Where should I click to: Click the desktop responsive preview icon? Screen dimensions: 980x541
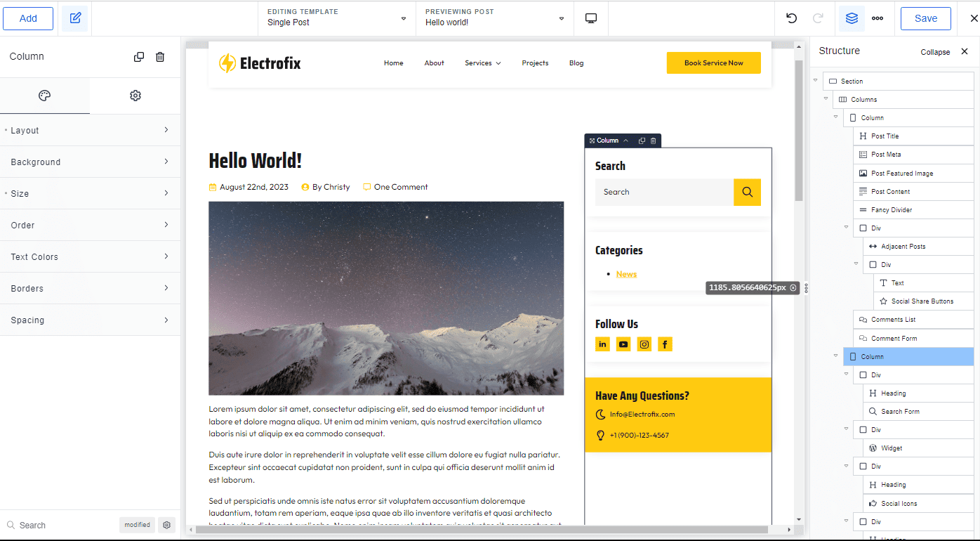[590, 18]
